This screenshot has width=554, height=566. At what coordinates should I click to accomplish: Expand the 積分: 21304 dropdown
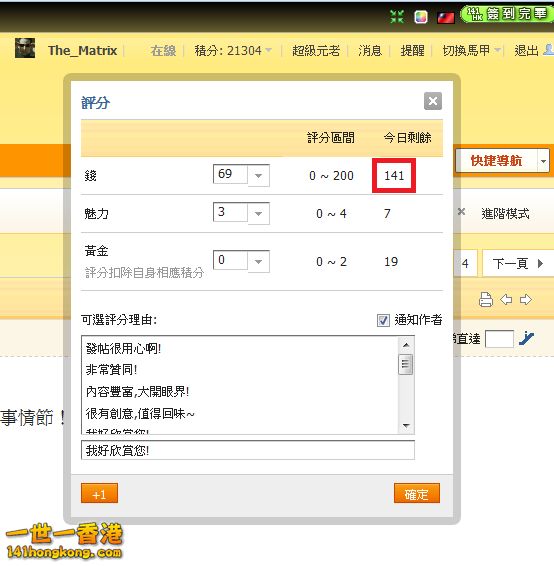coord(233,51)
